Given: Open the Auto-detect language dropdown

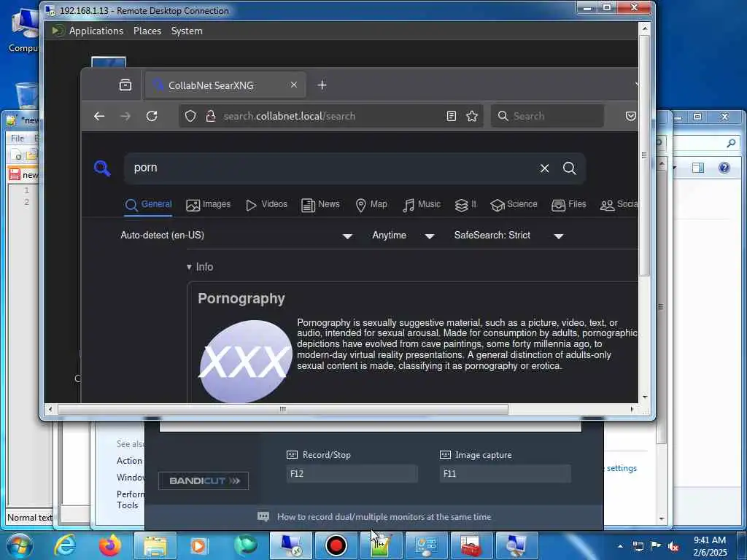Looking at the screenshot, I should [236, 236].
